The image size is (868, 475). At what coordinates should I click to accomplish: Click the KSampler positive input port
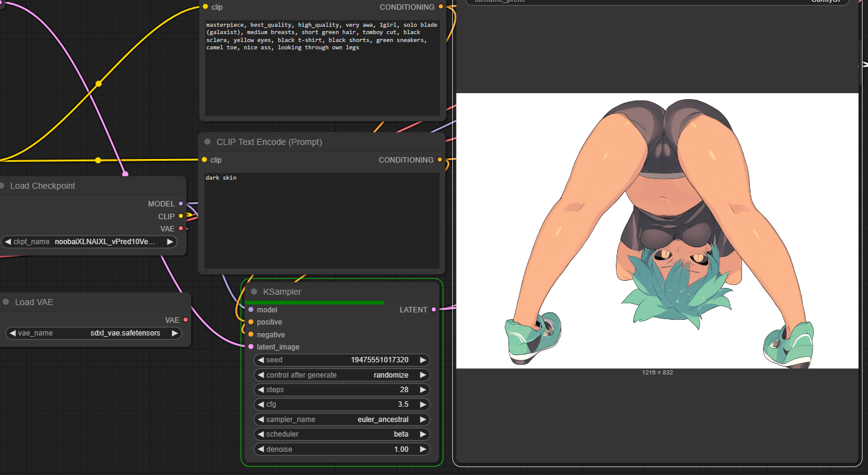[251, 322]
